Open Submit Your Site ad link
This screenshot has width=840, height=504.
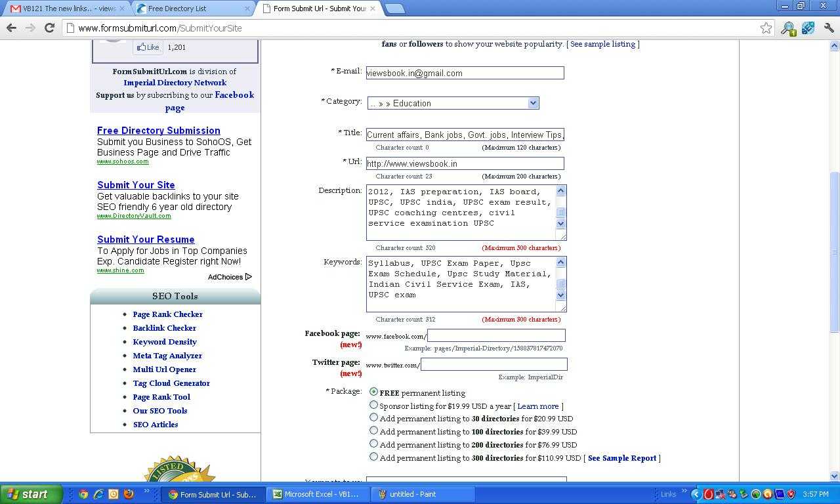coord(136,185)
